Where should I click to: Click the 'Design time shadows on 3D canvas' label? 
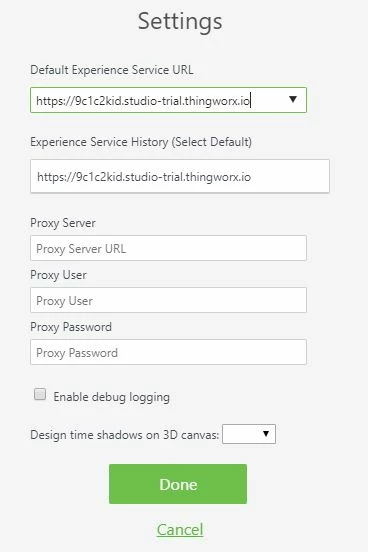point(125,435)
